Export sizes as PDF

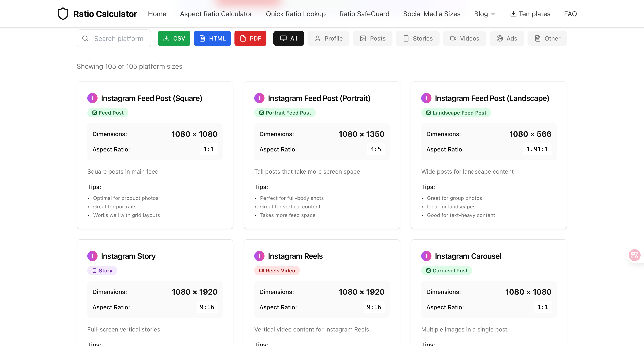[x=250, y=39]
